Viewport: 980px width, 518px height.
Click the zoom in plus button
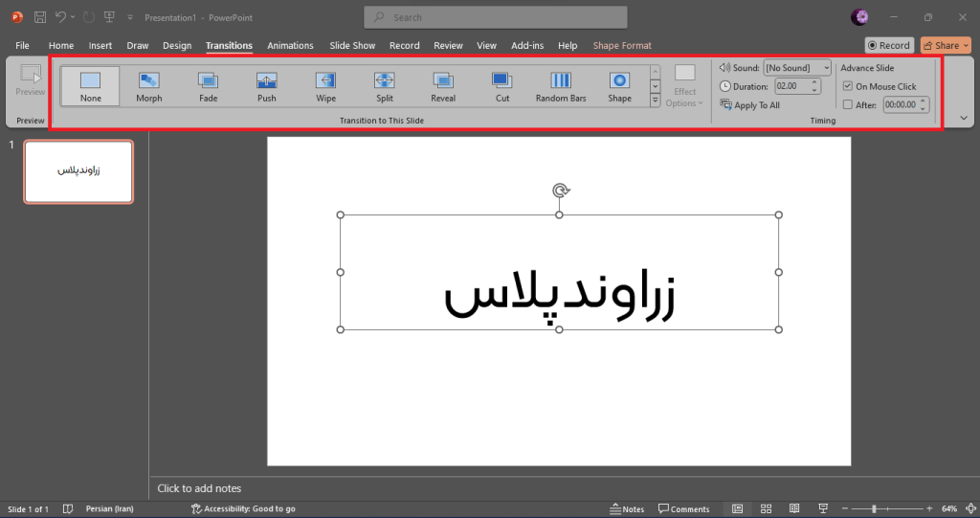[x=929, y=508]
